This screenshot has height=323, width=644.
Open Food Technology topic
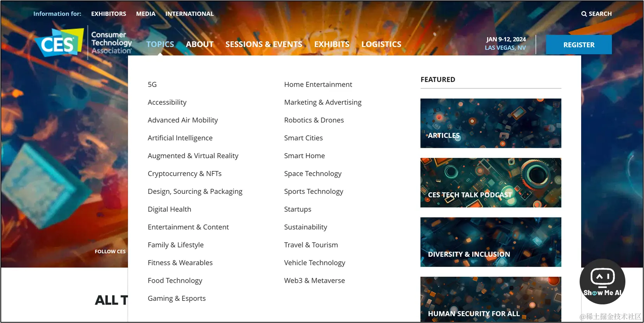coord(175,281)
